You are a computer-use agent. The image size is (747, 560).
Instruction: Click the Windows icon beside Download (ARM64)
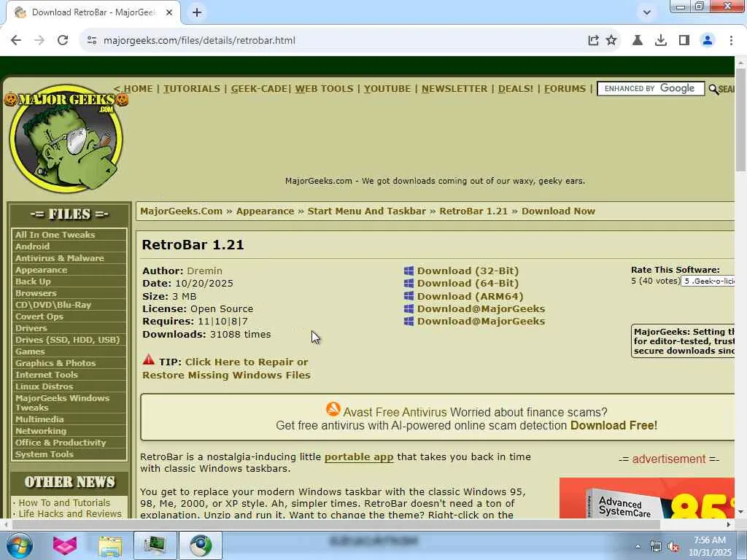pyautogui.click(x=409, y=296)
